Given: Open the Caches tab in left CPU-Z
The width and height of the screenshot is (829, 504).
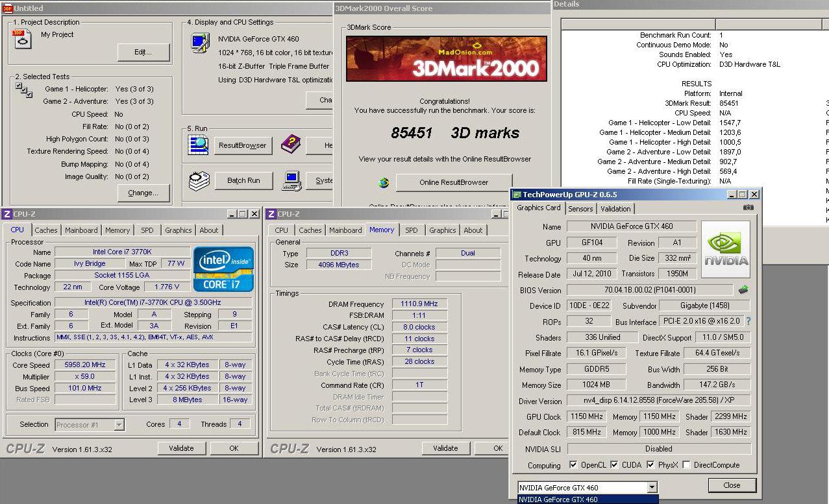Looking at the screenshot, I should click(46, 230).
